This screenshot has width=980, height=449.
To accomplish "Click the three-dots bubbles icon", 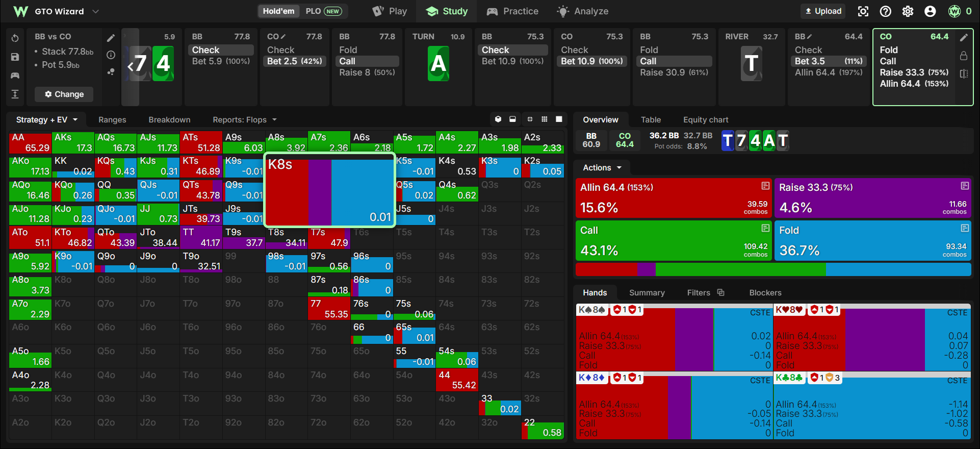I will (x=111, y=72).
